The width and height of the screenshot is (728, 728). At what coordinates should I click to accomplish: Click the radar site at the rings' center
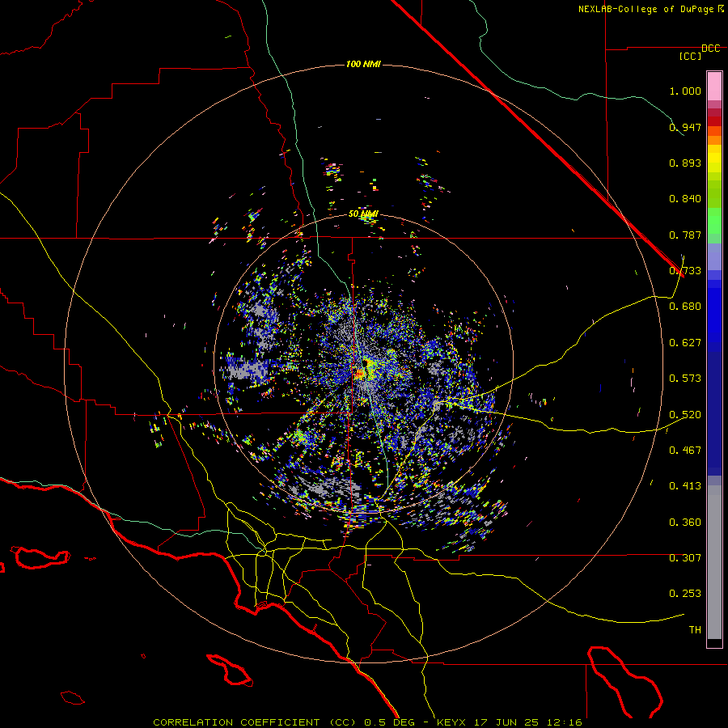pos(365,363)
